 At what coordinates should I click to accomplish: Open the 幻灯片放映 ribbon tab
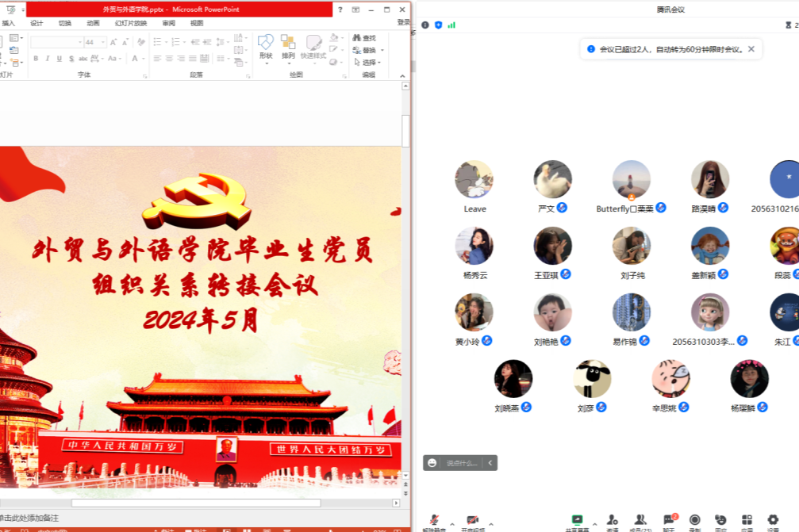(131, 23)
